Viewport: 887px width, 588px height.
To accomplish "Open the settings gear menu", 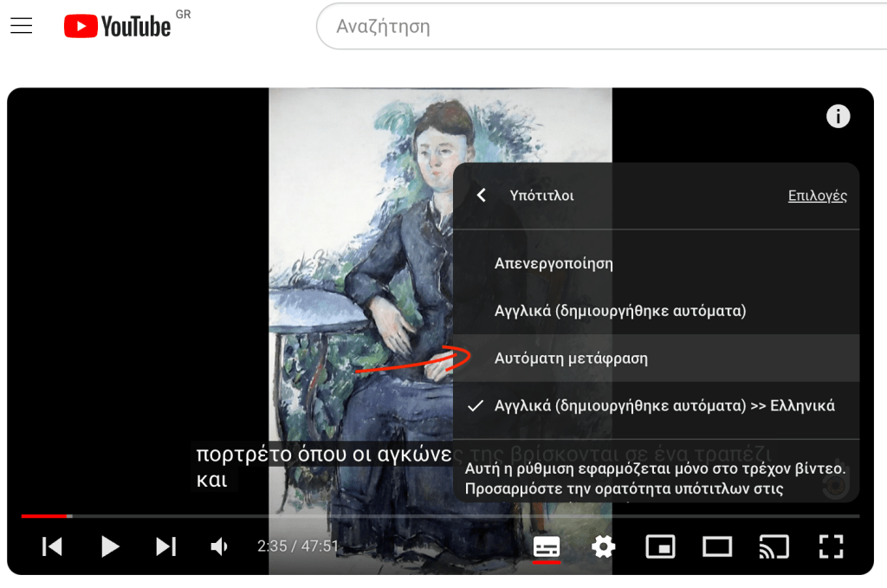I will point(603,546).
